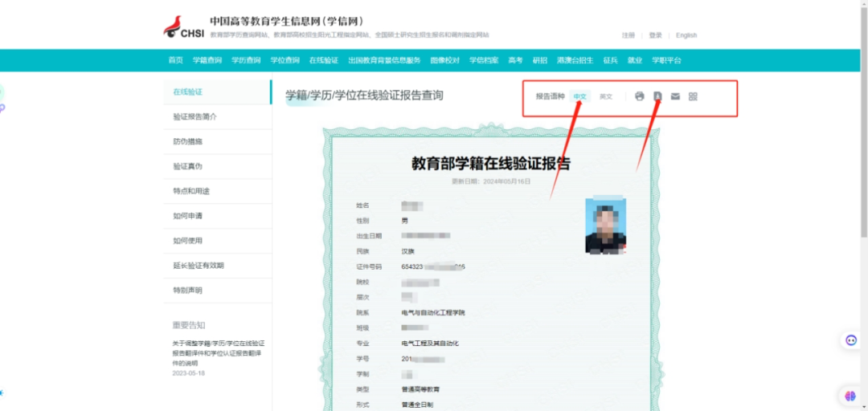This screenshot has height=411, width=868.
Task: Click the 汉族 ethnicity value
Action: [x=407, y=251]
